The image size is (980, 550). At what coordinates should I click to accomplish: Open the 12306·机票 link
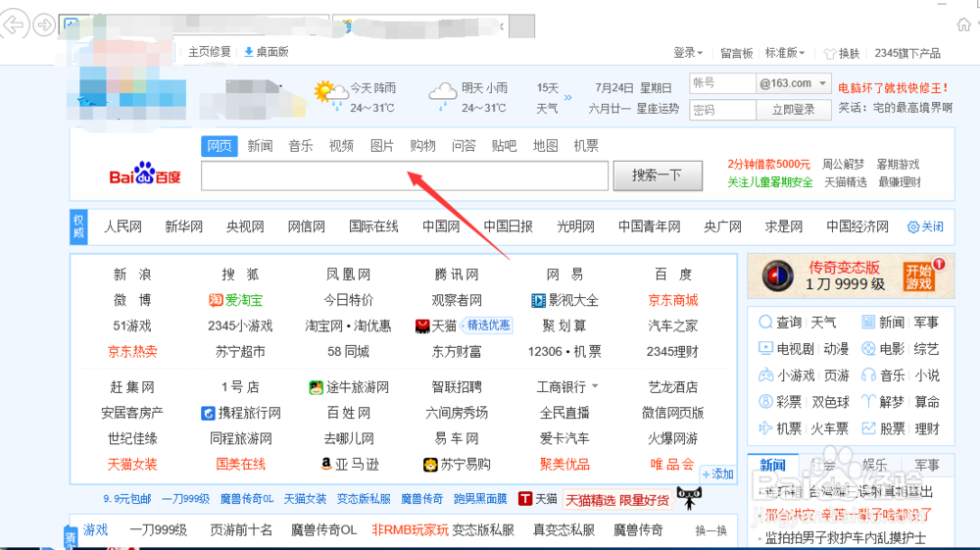tap(564, 351)
